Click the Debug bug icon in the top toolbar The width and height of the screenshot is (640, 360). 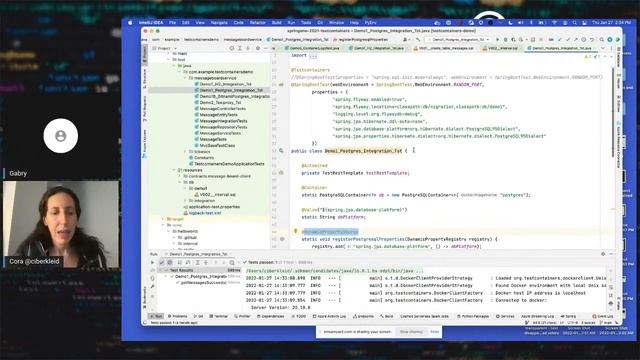[505, 40]
